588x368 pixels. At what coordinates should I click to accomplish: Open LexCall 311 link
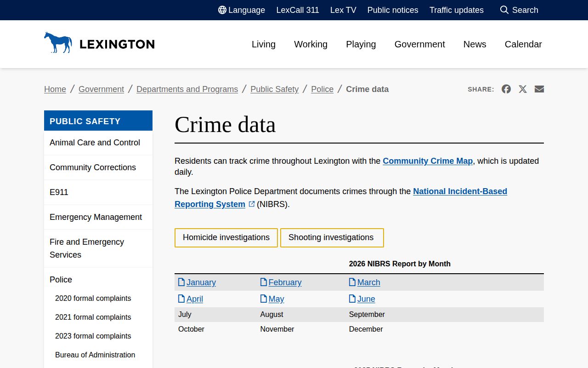click(x=298, y=10)
